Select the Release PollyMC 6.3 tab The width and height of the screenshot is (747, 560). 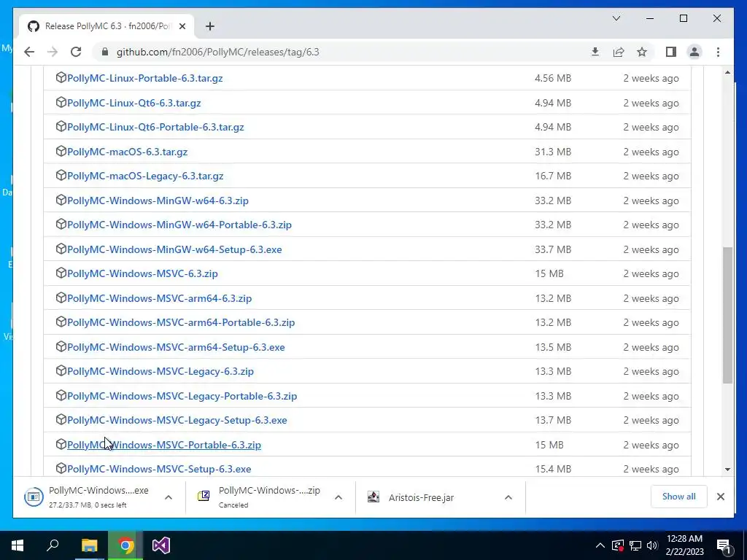(x=107, y=26)
